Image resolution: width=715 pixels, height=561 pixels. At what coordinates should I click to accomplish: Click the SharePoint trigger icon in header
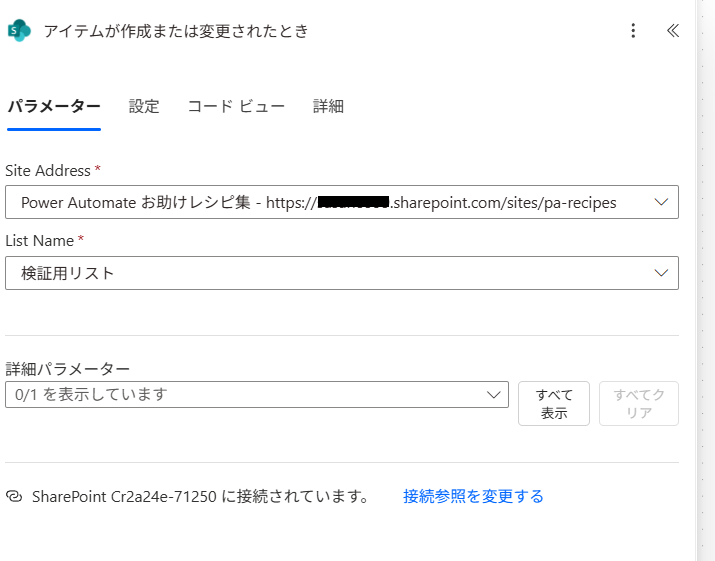point(19,31)
